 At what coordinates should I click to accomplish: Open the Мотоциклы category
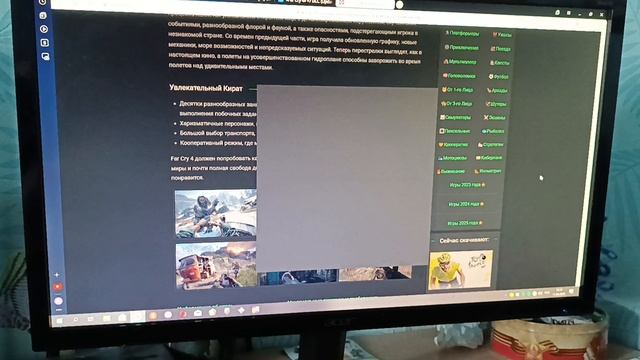[x=452, y=158]
